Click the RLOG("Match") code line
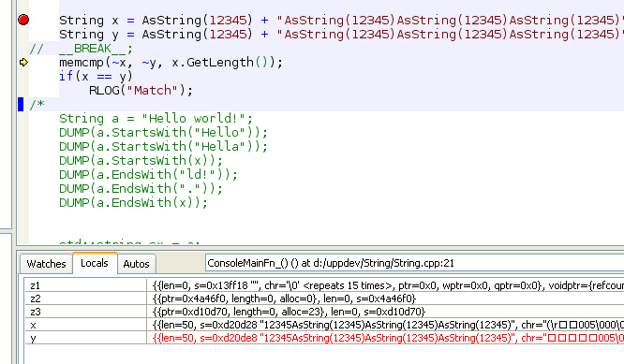 click(x=141, y=91)
